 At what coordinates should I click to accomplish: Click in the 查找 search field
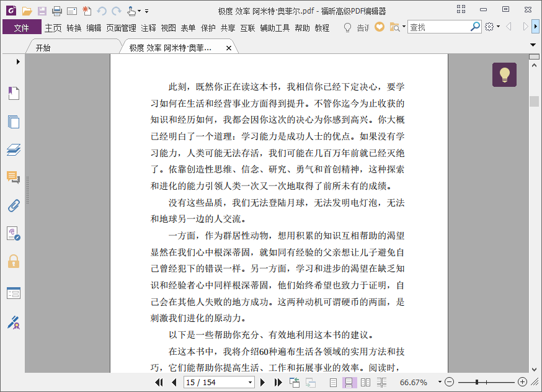[439, 27]
